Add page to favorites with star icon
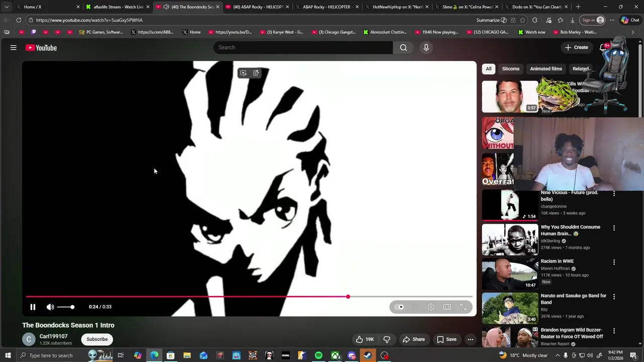Screen dimensions: 644x362 click(523, 20)
